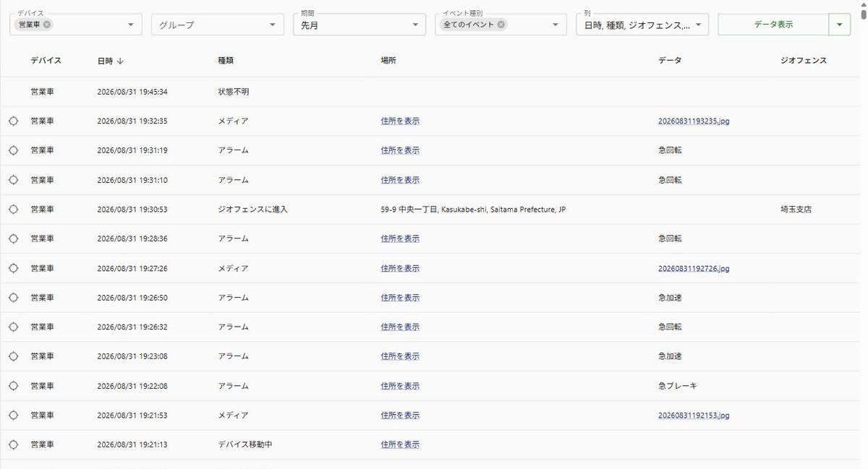The image size is (868, 469).
Task: Locate the 19:21:13 デバイス移動中 event
Action: (13, 444)
